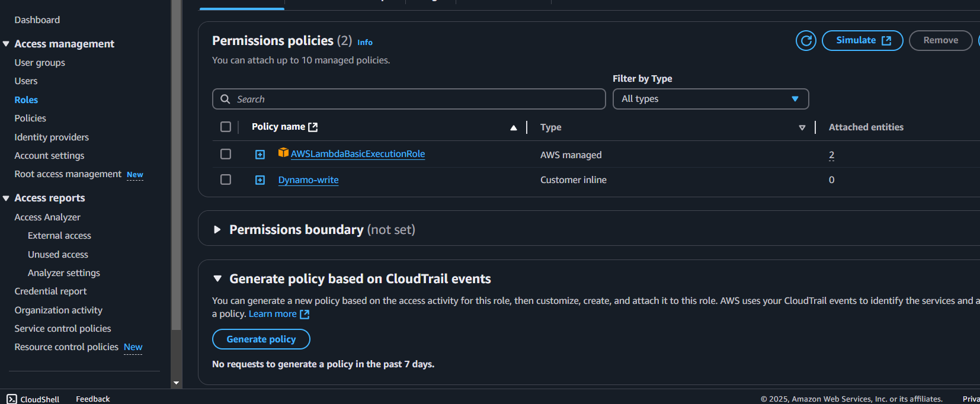Open Policies in the sidebar

(30, 118)
